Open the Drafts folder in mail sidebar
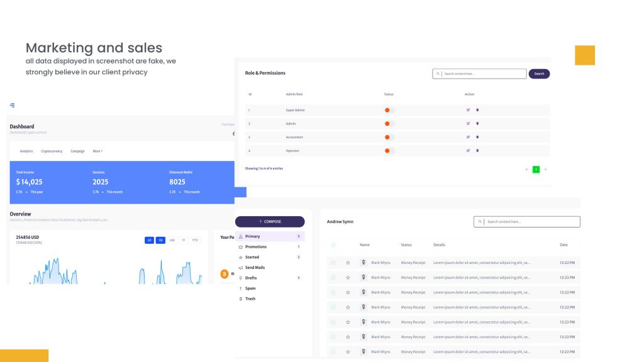 [x=251, y=278]
